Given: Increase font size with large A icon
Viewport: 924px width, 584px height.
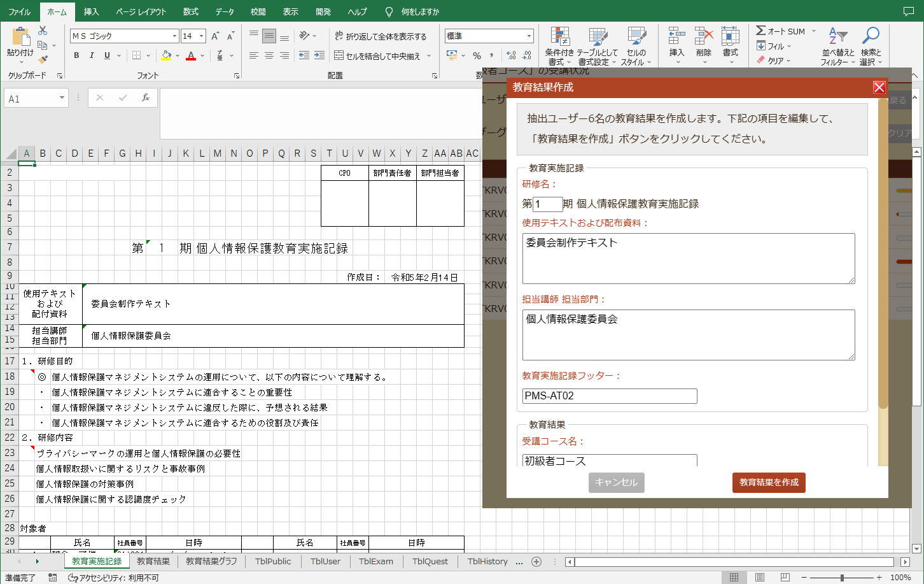Looking at the screenshot, I should [x=215, y=36].
